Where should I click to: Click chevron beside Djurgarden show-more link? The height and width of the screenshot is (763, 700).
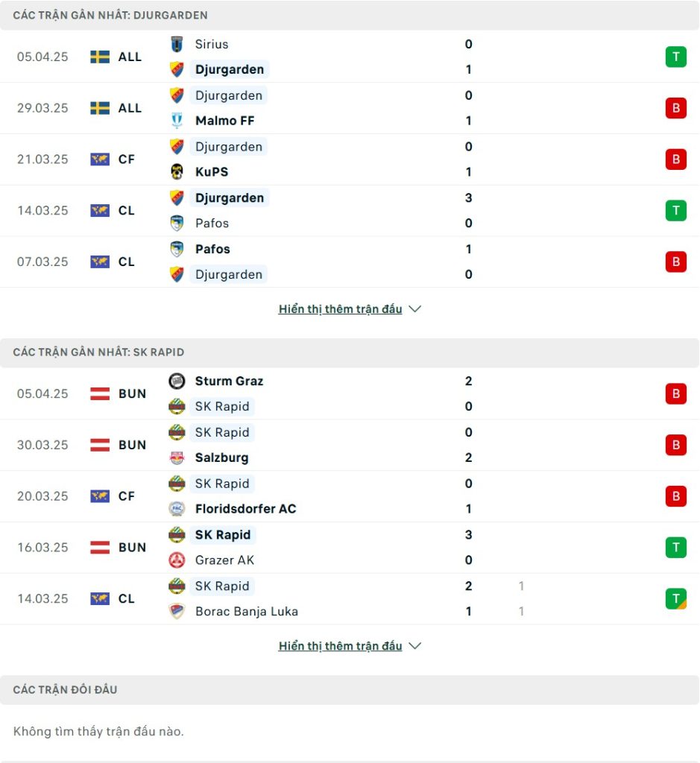pos(414,309)
